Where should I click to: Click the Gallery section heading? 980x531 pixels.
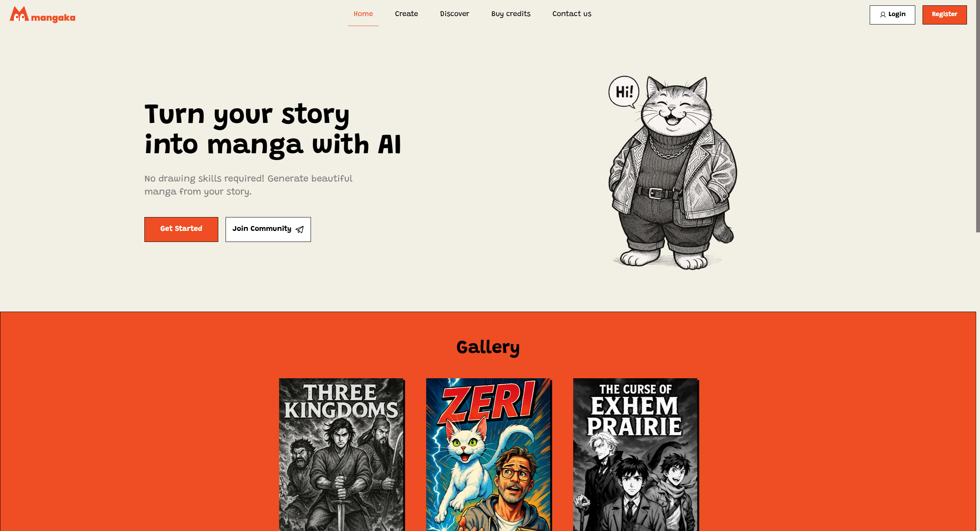pos(488,348)
